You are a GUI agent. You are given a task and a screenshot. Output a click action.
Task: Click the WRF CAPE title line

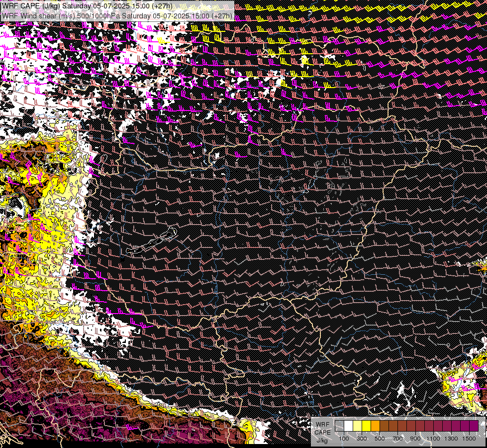(x=87, y=6)
